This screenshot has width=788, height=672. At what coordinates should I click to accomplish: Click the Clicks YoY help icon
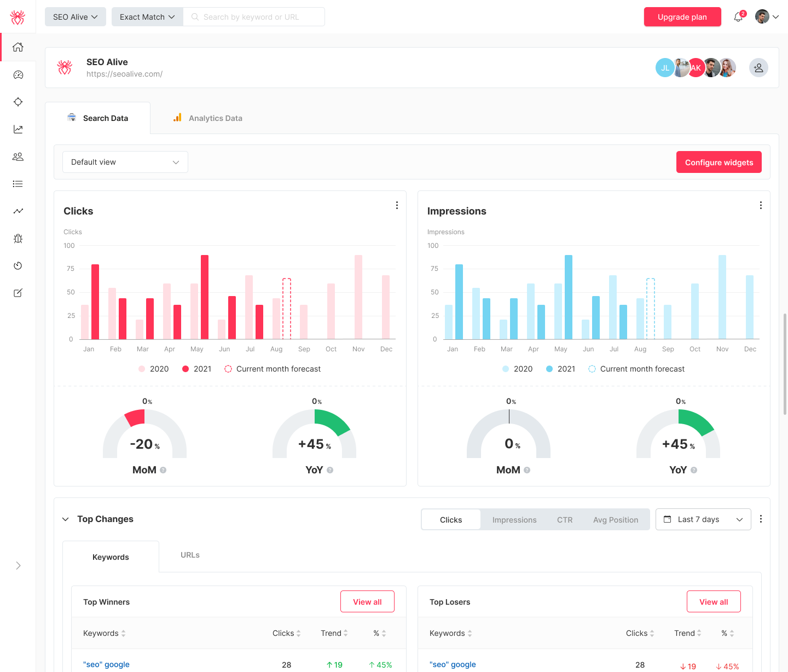[x=330, y=470]
